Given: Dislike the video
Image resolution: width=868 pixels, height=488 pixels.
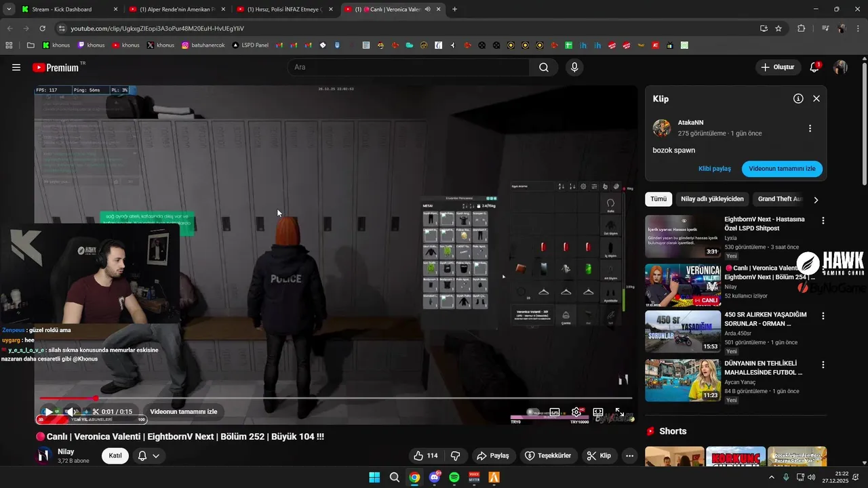Looking at the screenshot, I should pos(456,455).
